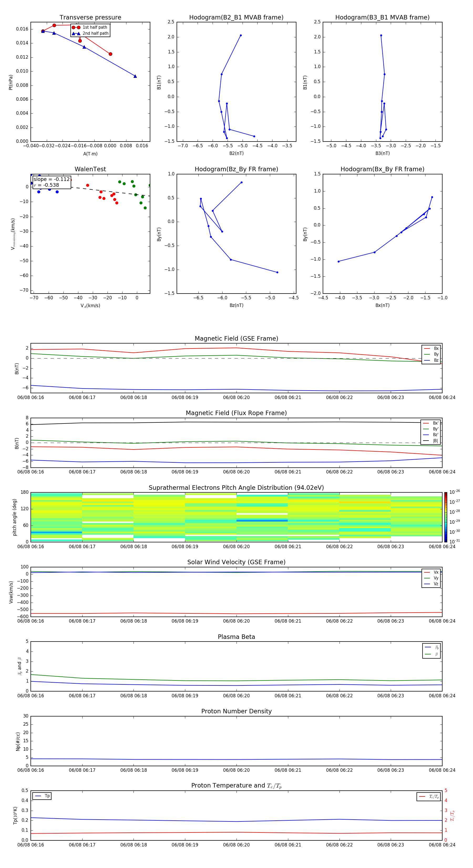The height and width of the screenshot is (868, 473).
Task: Click topmost point of B2_B1 hodogram curve
Action: (x=241, y=36)
